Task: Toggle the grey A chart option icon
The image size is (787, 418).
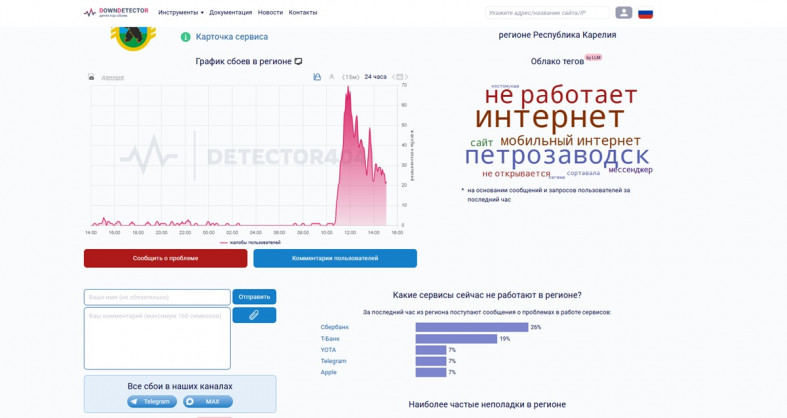Action: pyautogui.click(x=332, y=77)
